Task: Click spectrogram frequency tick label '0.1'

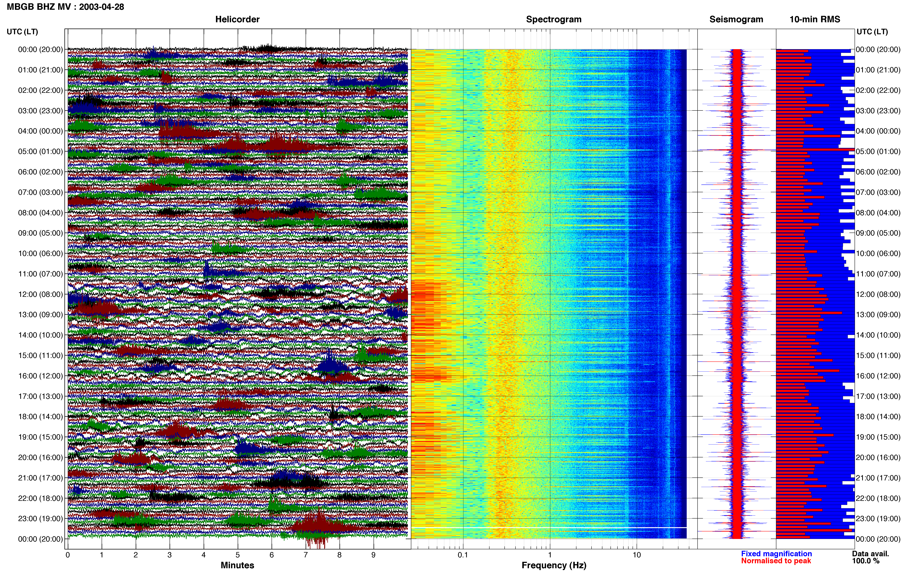Action: pyautogui.click(x=463, y=555)
